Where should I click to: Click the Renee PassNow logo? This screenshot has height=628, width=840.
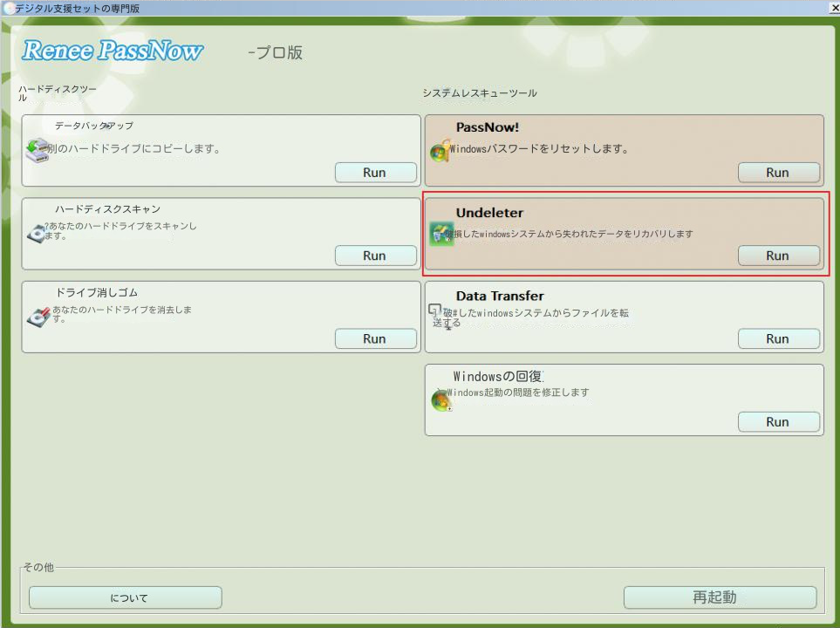pos(113,51)
